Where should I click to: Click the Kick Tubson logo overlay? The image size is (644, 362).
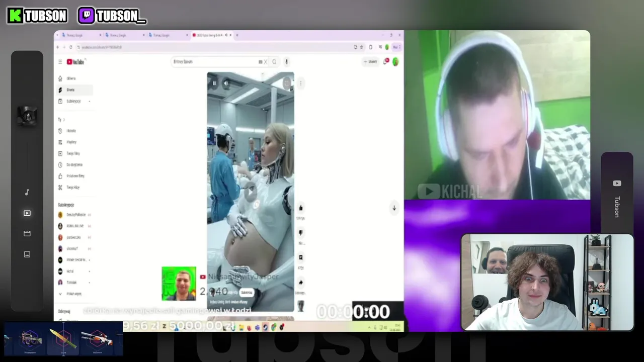tap(37, 16)
